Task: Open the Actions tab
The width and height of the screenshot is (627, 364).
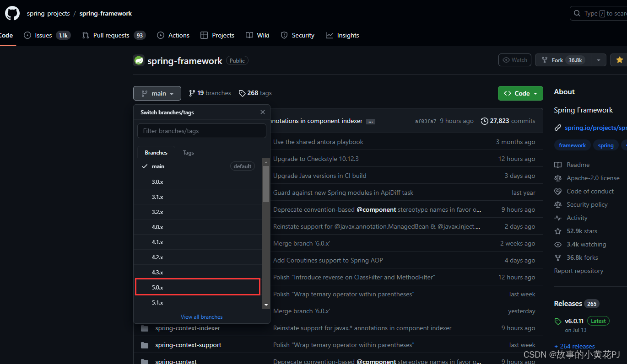Action: 173,35
